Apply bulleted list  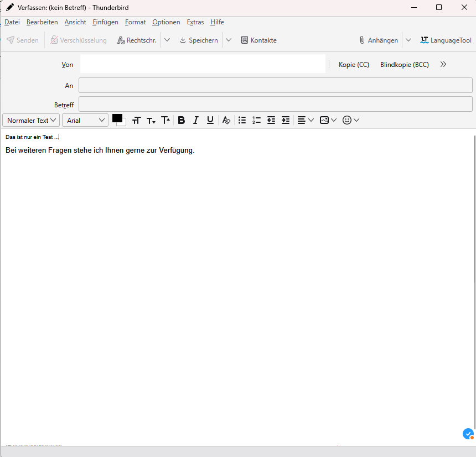[242, 120]
